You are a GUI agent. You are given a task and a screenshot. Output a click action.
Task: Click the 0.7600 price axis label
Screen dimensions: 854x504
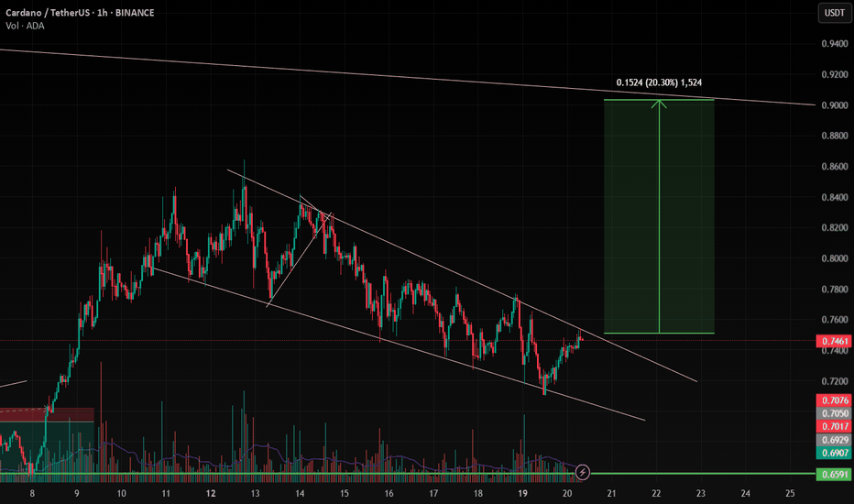pyautogui.click(x=835, y=320)
